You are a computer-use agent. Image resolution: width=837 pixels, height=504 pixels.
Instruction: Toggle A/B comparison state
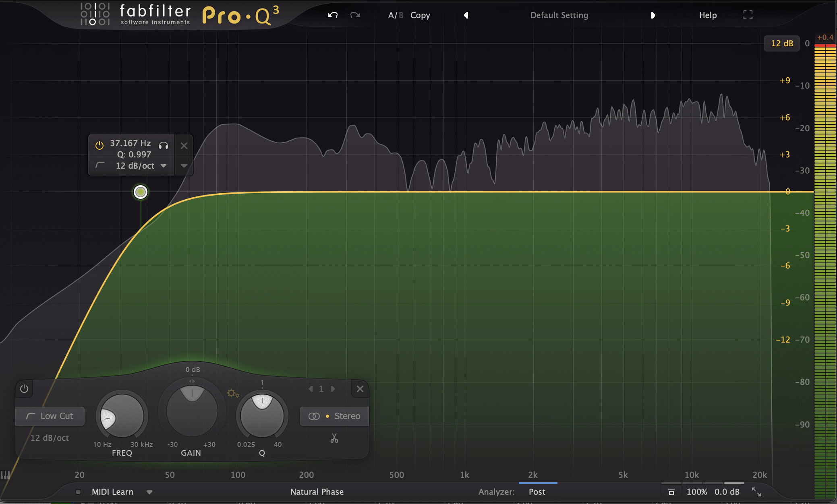(x=396, y=15)
